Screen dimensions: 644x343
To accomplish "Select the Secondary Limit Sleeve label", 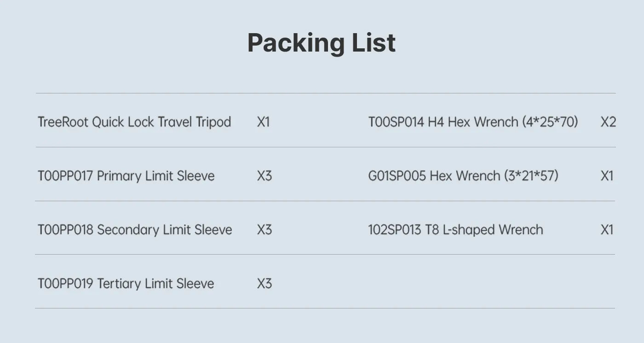I will point(164,230).
